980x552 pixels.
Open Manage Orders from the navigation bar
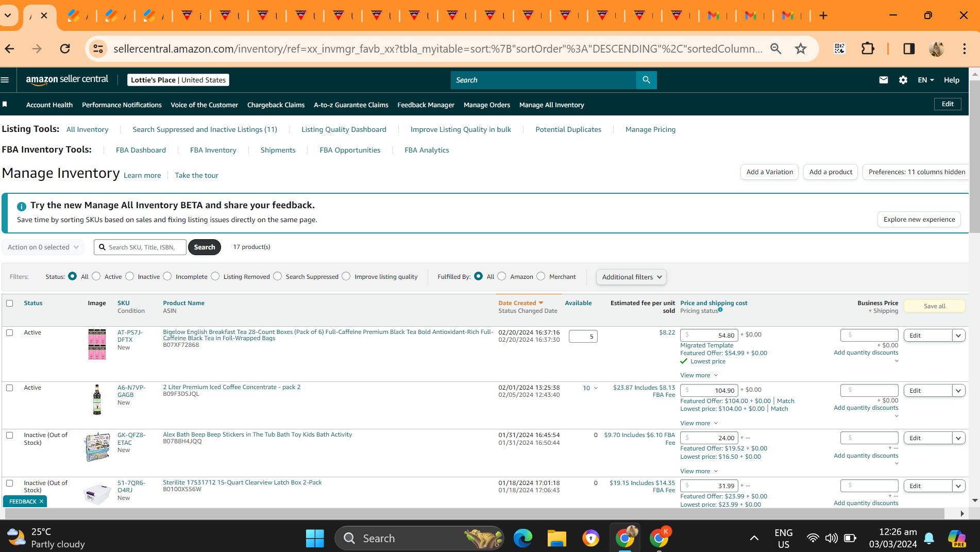pyautogui.click(x=487, y=105)
